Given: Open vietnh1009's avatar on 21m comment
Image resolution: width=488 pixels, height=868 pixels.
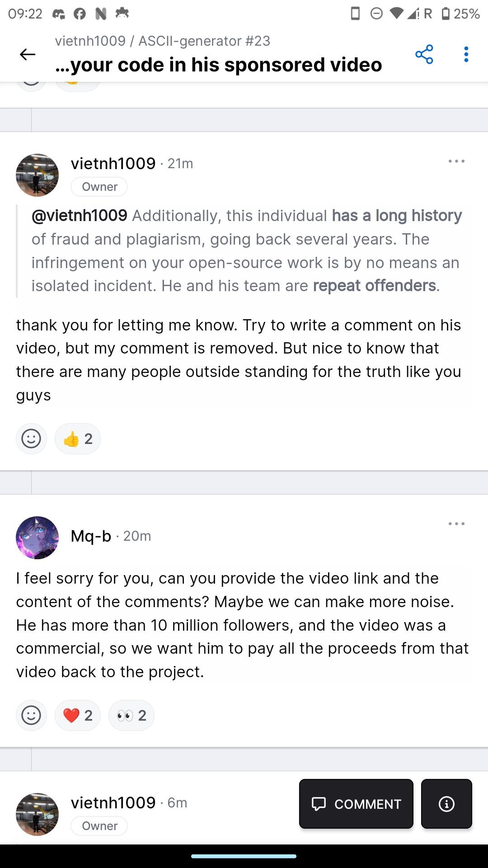Looking at the screenshot, I should tap(37, 175).
